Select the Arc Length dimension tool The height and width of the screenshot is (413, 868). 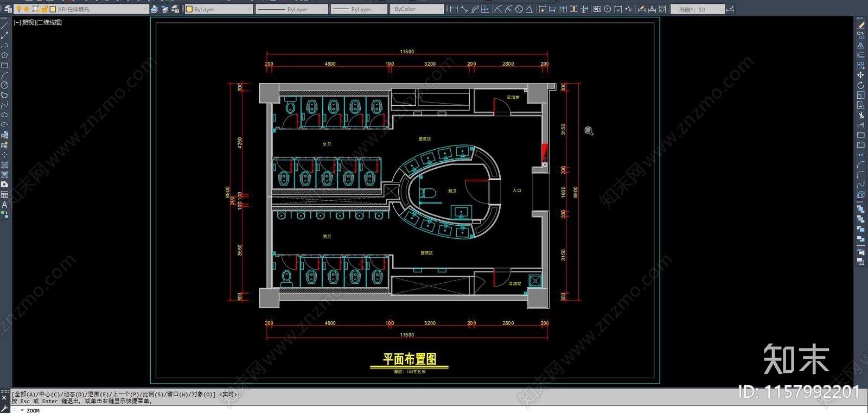click(x=475, y=9)
